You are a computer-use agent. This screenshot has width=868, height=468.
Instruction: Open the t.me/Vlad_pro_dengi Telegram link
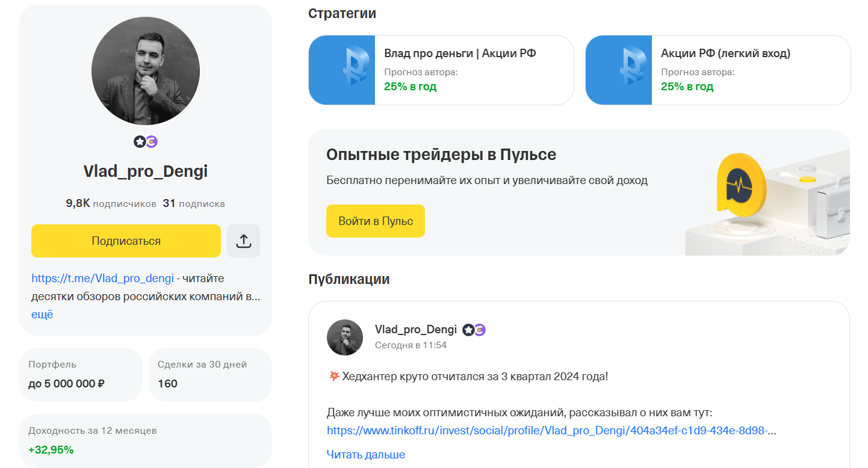(x=102, y=279)
